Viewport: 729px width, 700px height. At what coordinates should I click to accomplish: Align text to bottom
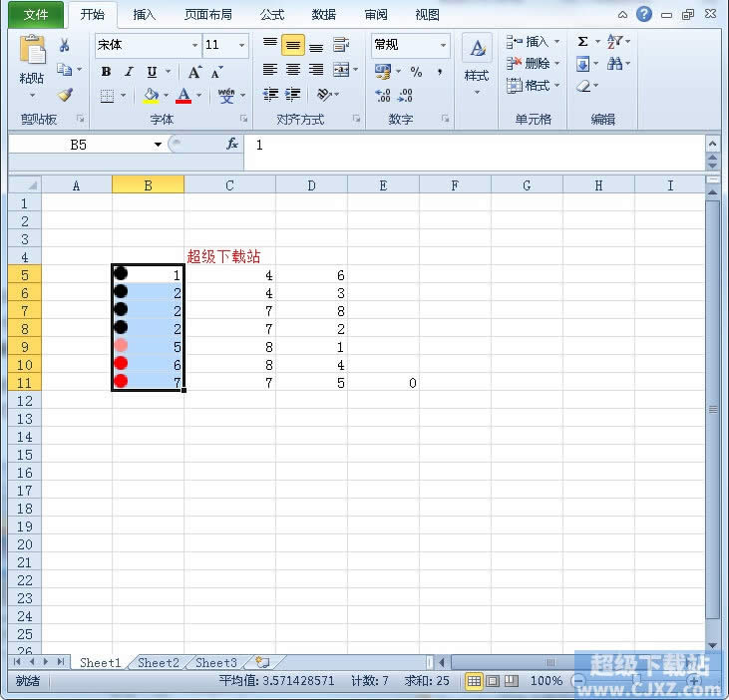(x=316, y=46)
